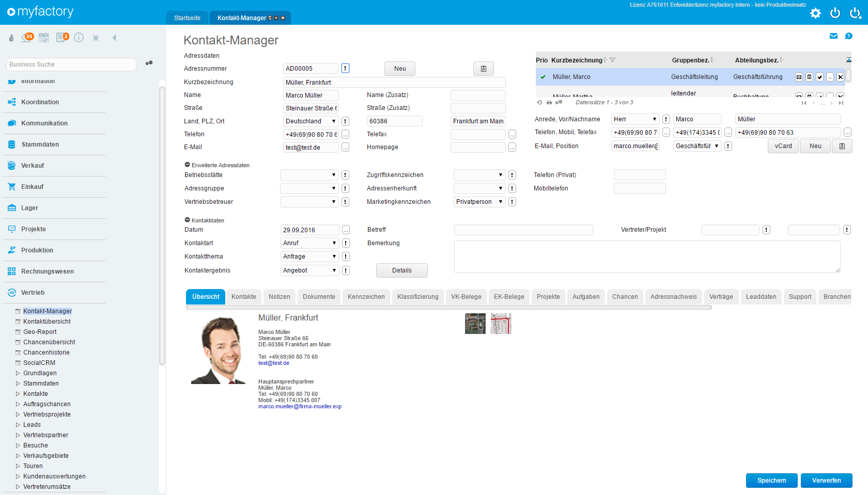The image size is (868, 495).
Task: Open notifications icon with badge 20
Action: (27, 38)
